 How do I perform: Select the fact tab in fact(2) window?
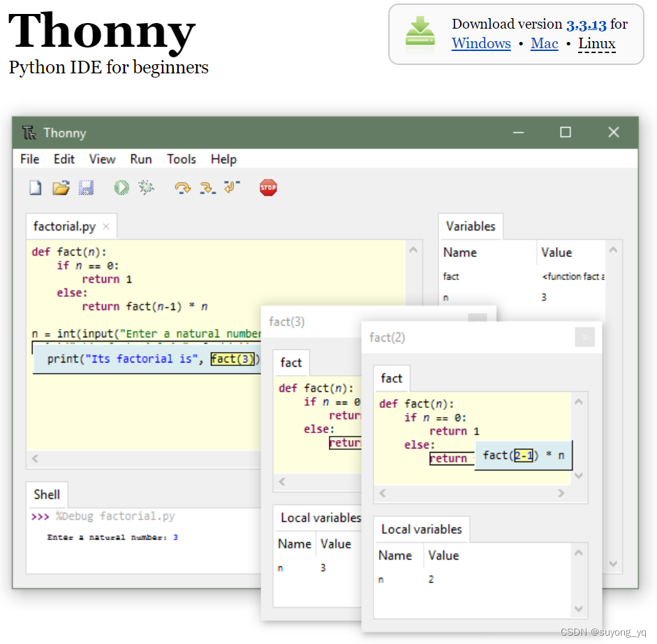pos(392,379)
